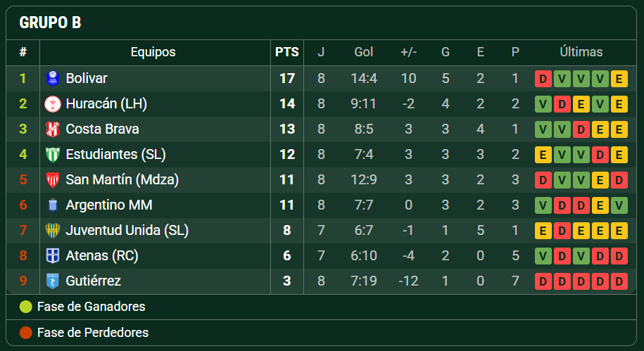Select the Gol column header
Viewport: 644px width, 351px height.
(363, 52)
